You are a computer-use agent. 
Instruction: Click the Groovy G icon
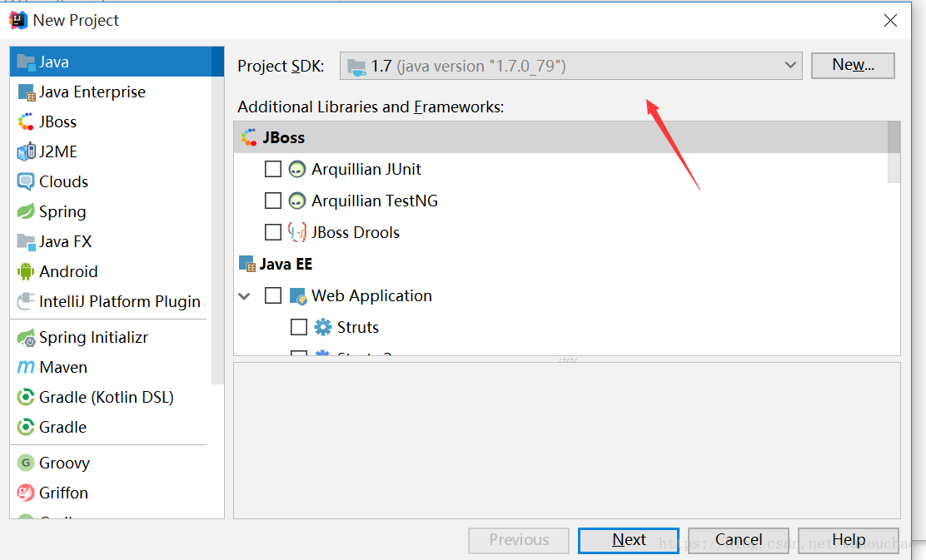26,463
